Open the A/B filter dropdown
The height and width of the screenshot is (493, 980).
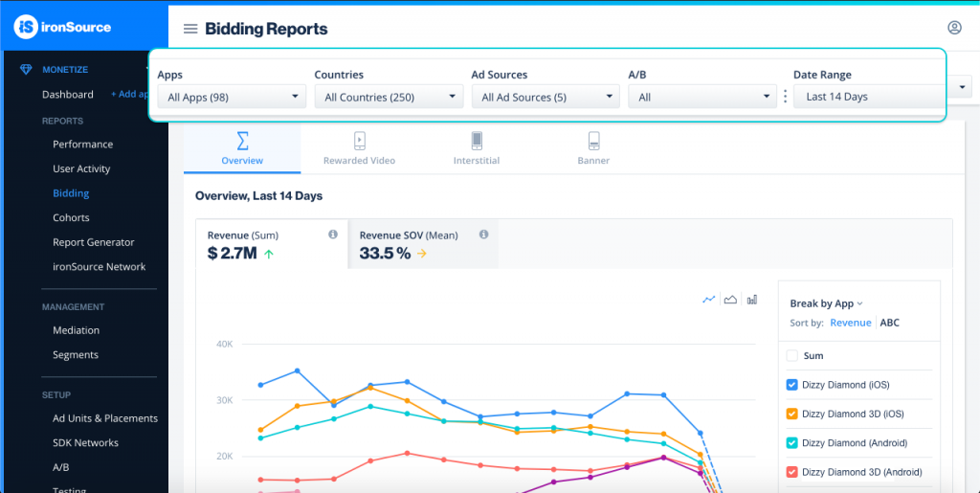(x=702, y=97)
